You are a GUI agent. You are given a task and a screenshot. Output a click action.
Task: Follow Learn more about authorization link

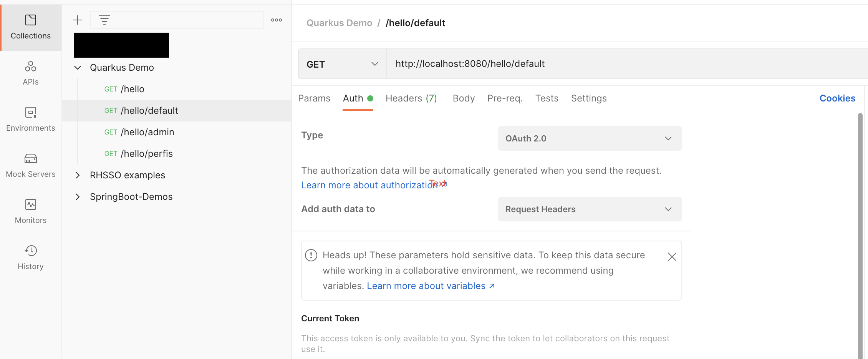[x=373, y=185]
